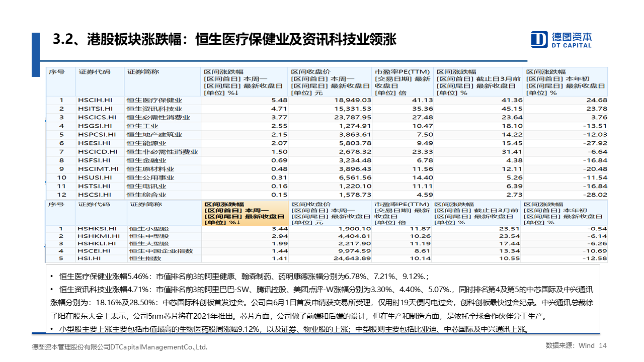The width and height of the screenshot is (644, 362).
Task: Select the bullet starting 小型股主要上涨
Action: coord(290,329)
